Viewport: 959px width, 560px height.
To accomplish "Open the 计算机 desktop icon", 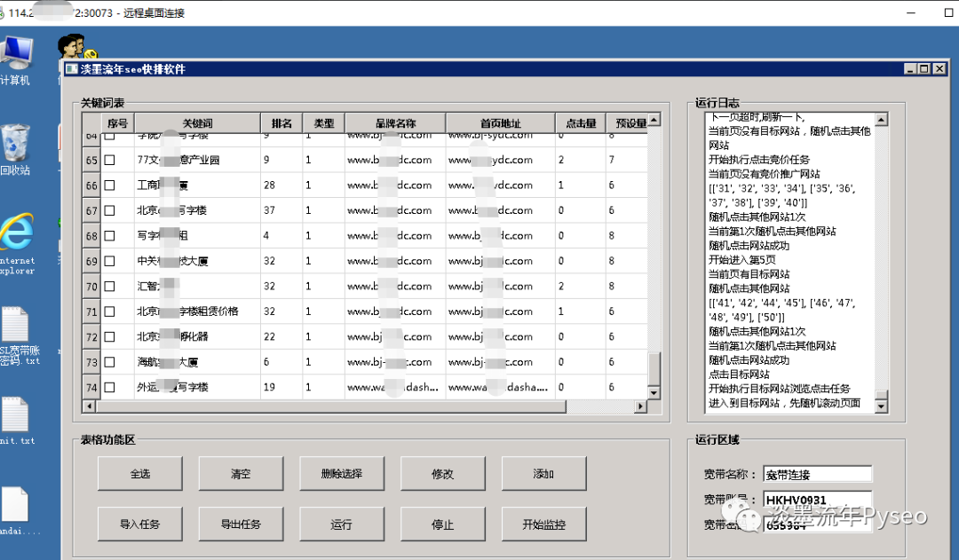I will (x=15, y=60).
